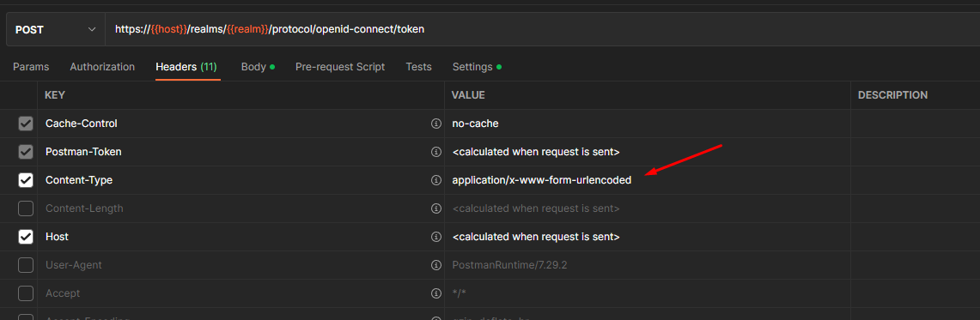980x320 pixels.
Task: Uncheck the Content-Type header checkbox
Action: [26, 180]
